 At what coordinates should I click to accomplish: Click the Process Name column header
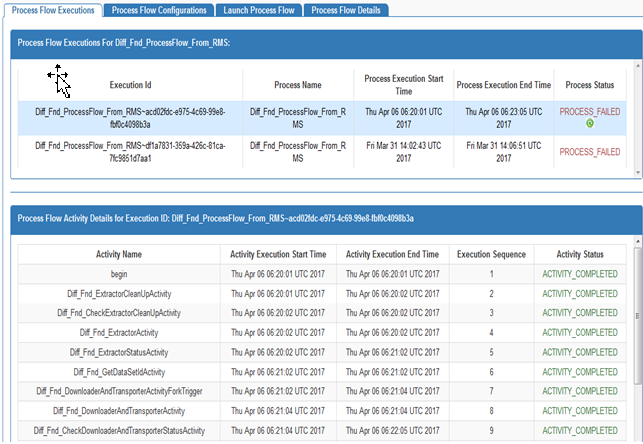pos(298,85)
